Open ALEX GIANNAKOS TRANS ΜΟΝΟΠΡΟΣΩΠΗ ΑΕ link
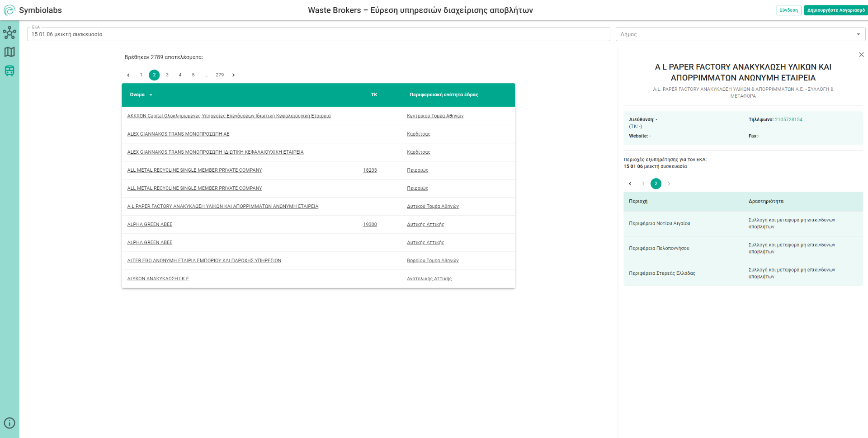Viewport: 868px width, 438px height. click(178, 134)
